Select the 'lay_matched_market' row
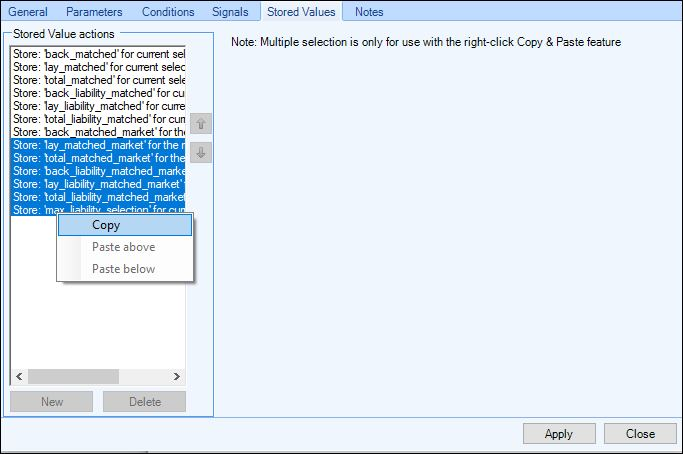Viewport: 683px width, 454px height. (x=98, y=145)
